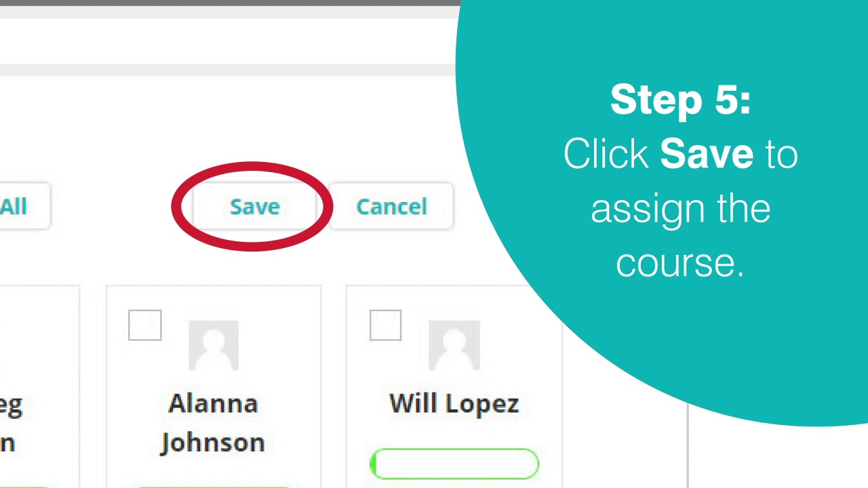Image resolution: width=868 pixels, height=488 pixels.
Task: Click Alanna Johnson's progress bar at bottom edge
Action: (214, 485)
